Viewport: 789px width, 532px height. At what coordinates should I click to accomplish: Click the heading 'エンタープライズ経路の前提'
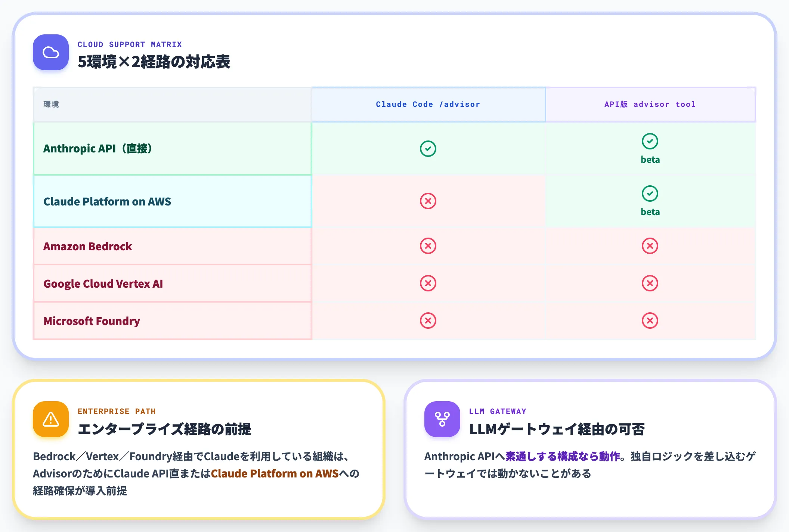tap(164, 429)
